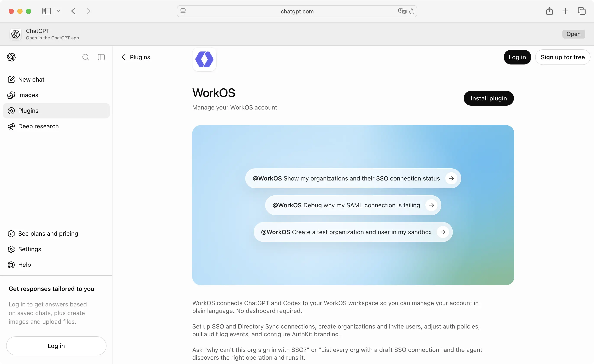Open Help in the sidebar
The image size is (594, 364).
56,265
